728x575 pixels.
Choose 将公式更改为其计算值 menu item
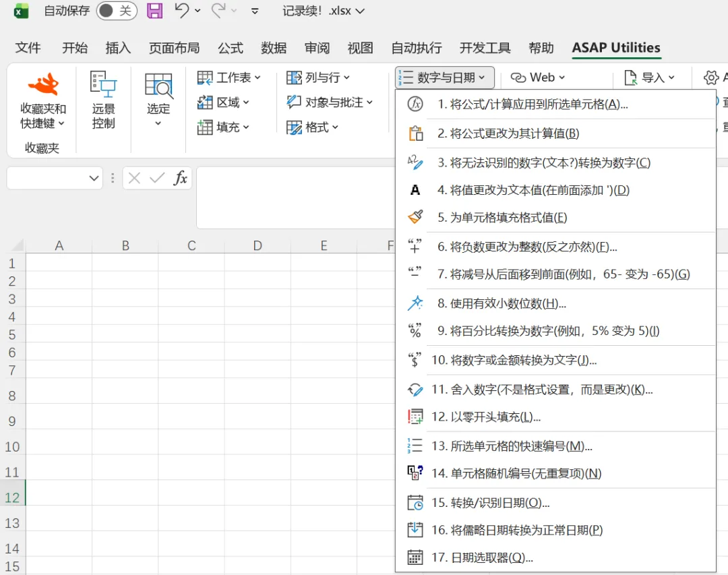click(555, 133)
